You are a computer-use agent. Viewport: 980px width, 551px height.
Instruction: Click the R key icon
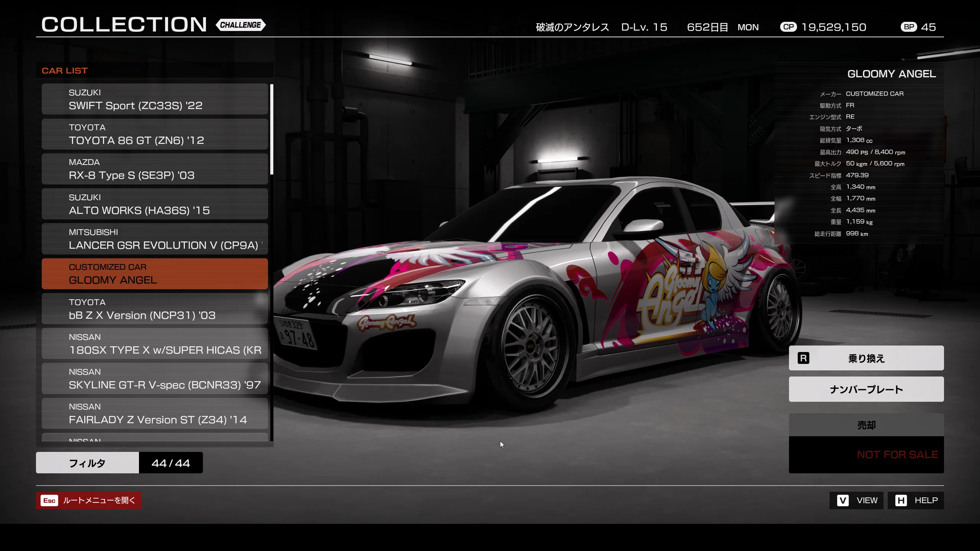coord(803,358)
